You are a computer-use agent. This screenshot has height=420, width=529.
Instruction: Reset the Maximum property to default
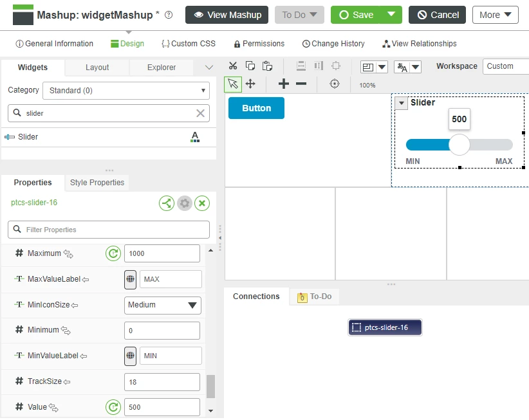[x=113, y=253]
